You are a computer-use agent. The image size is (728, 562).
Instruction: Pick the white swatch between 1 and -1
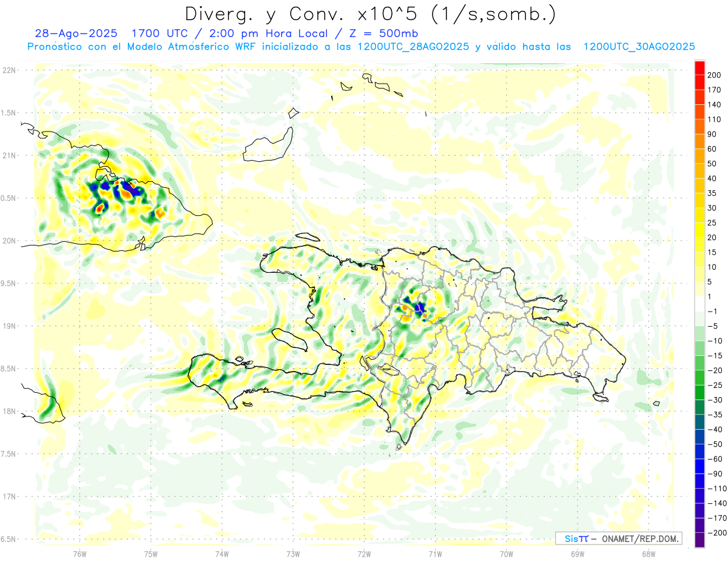coord(699,304)
